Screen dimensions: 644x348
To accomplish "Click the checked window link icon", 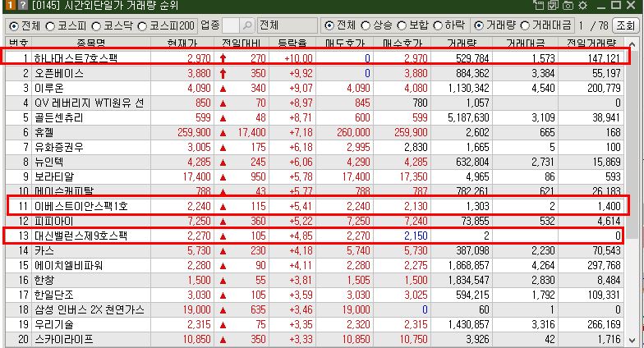I will [554, 5].
